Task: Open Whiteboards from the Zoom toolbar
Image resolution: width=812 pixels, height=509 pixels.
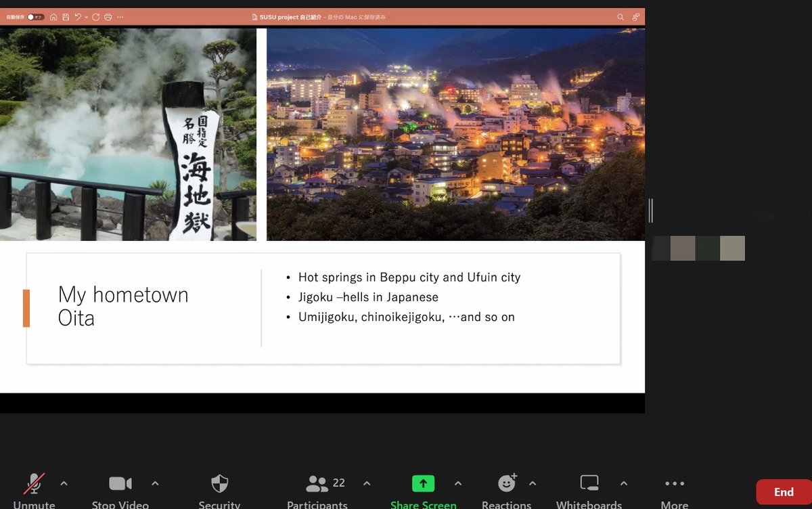Action: 589,483
